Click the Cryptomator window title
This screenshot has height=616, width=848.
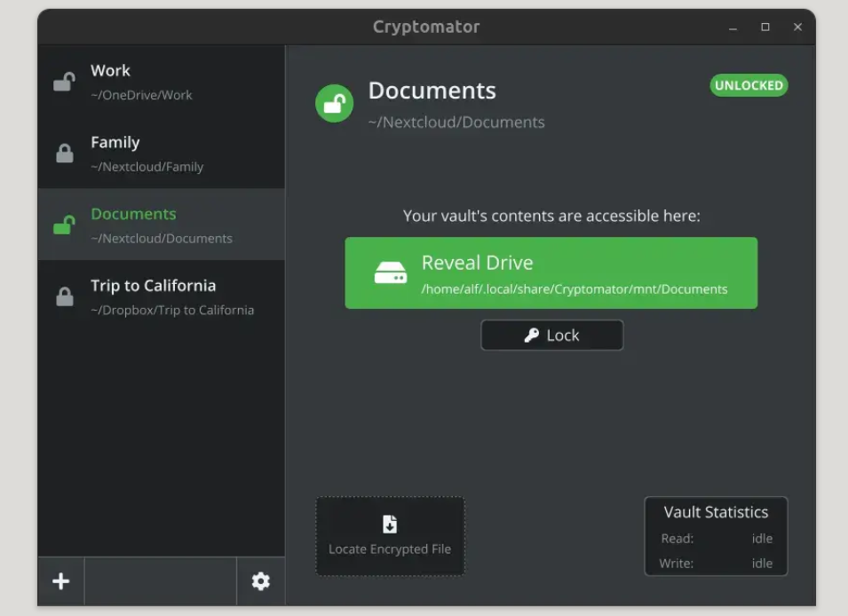click(426, 27)
